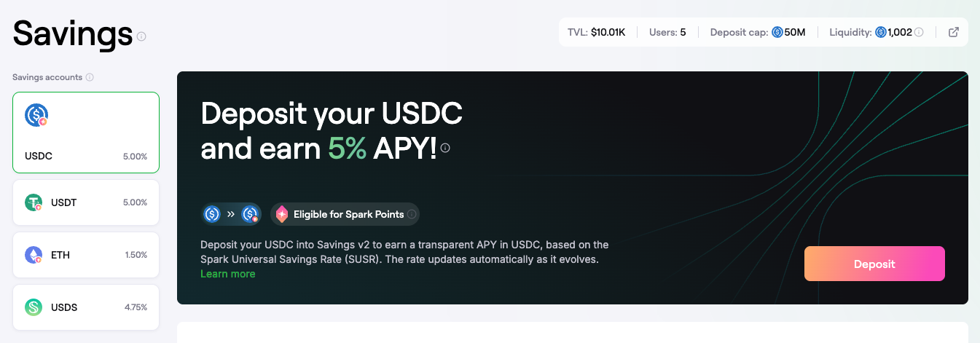Click the Savings accounts info icon

90,77
